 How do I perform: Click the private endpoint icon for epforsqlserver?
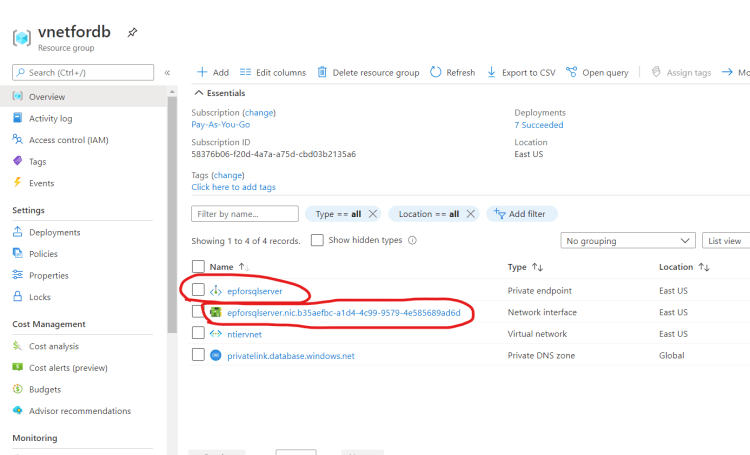coord(216,290)
